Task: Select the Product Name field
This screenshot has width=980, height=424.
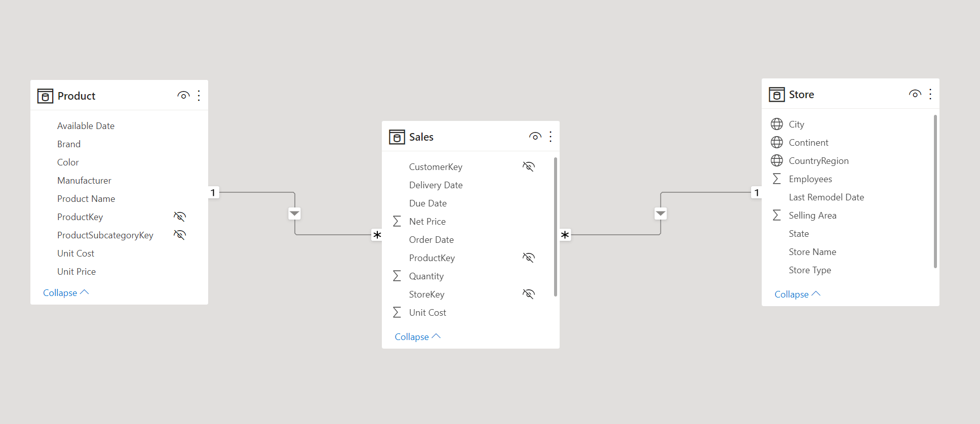Action: (86, 199)
